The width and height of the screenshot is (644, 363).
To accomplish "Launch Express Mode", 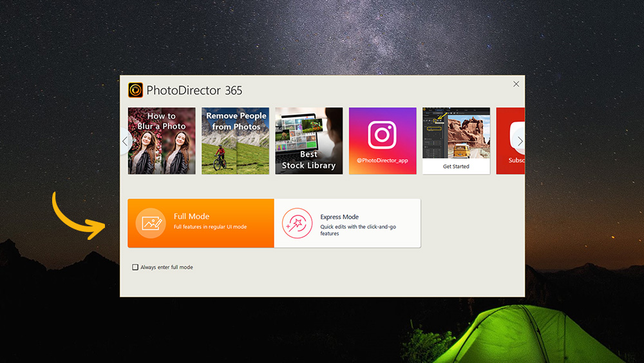I will point(348,223).
